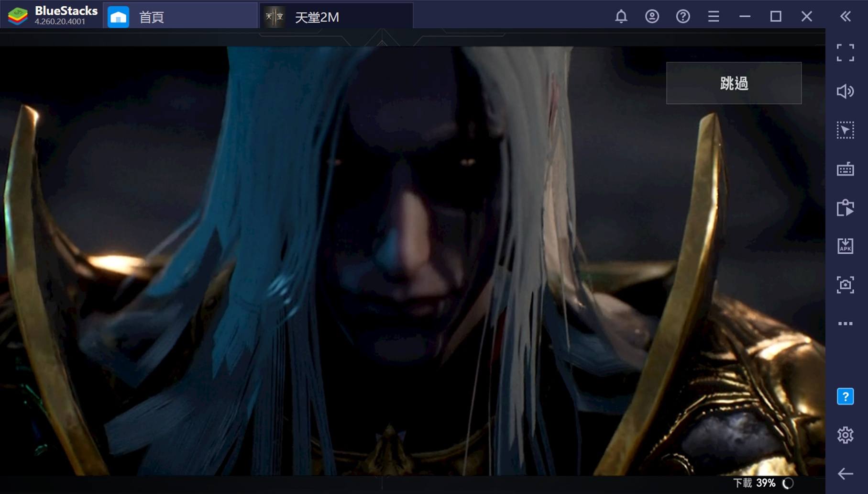868x494 pixels.
Task: Open the share/media sync sidebar icon
Action: tap(846, 208)
